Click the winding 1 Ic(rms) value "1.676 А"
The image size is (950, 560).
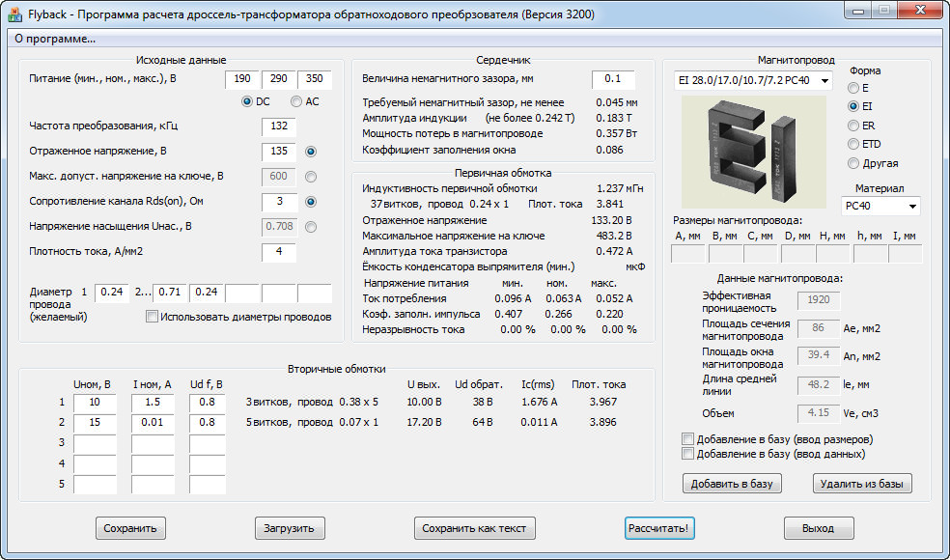[x=540, y=402]
